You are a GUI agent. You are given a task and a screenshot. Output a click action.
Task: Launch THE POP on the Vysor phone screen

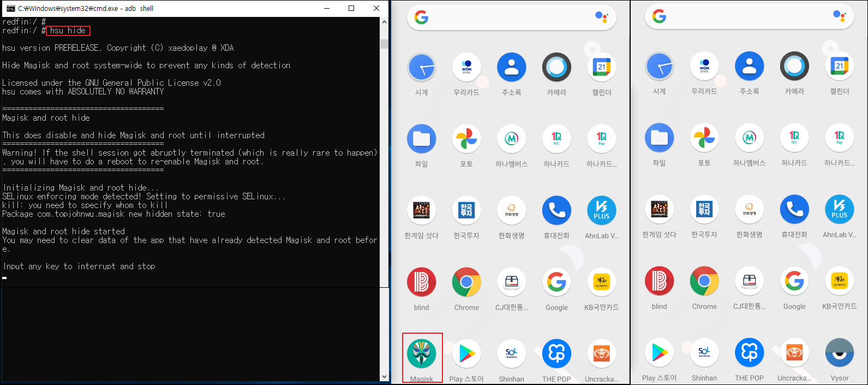pos(750,353)
